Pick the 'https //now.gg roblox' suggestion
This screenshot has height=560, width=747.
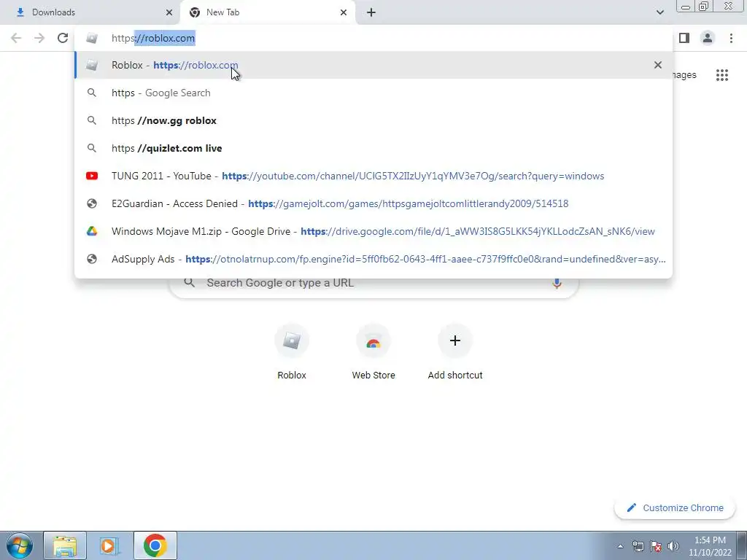[x=373, y=120]
